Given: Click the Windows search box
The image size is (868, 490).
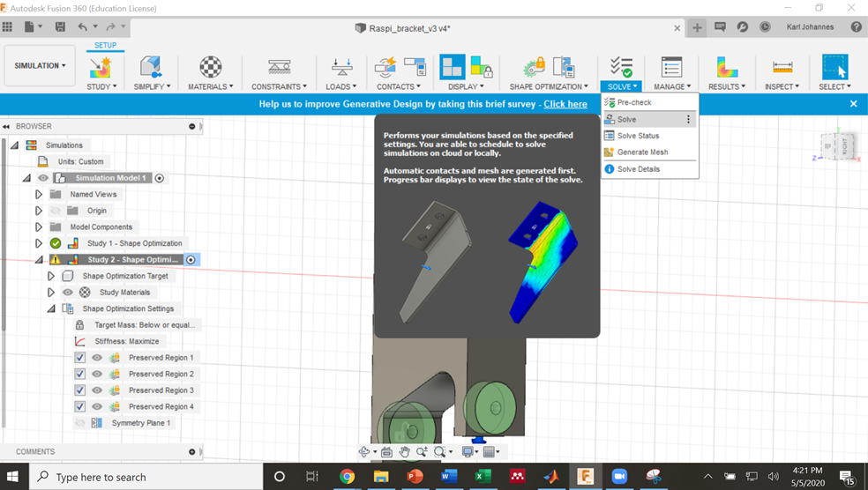Looking at the screenshot, I should 145,477.
